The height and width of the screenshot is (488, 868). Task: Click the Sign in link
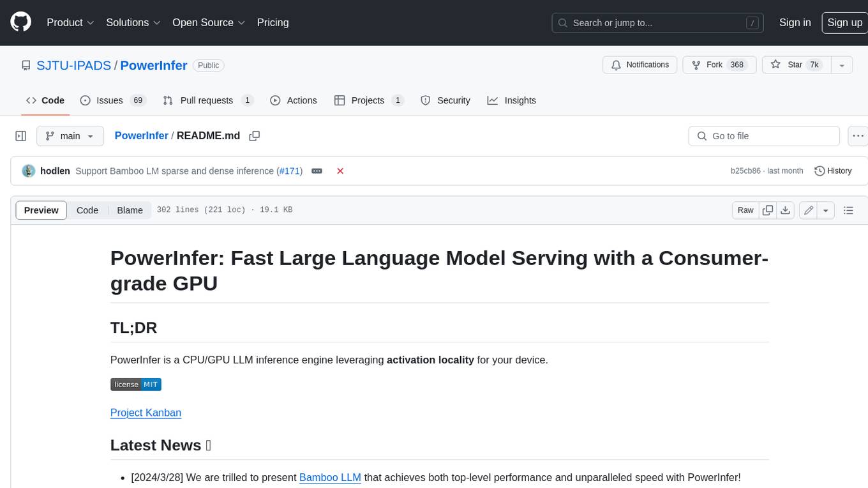(795, 22)
